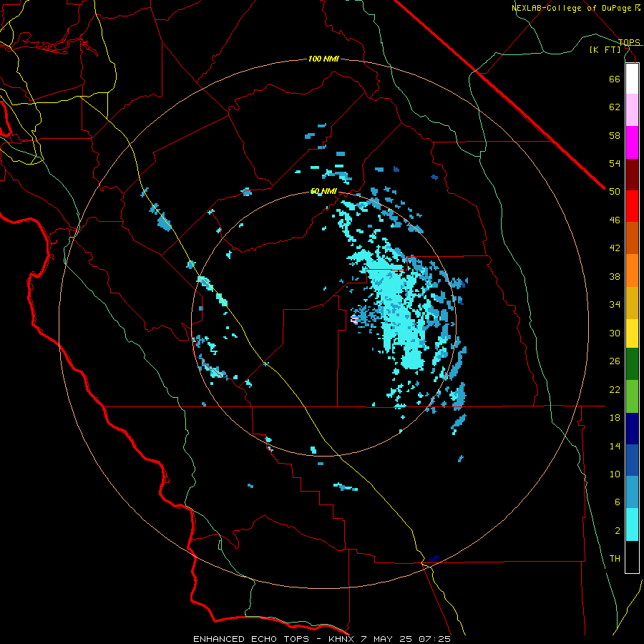Click the 38 legend value
Image resolution: width=644 pixels, height=644 pixels.
point(615,276)
